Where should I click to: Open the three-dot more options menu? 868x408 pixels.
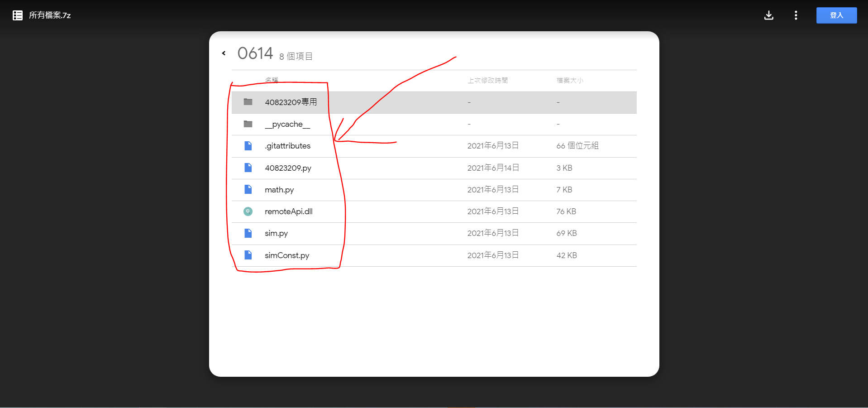pos(796,15)
